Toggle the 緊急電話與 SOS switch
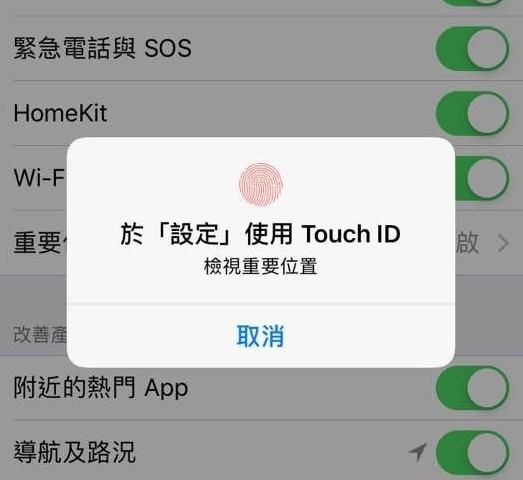Image resolution: width=523 pixels, height=480 pixels. (472, 49)
